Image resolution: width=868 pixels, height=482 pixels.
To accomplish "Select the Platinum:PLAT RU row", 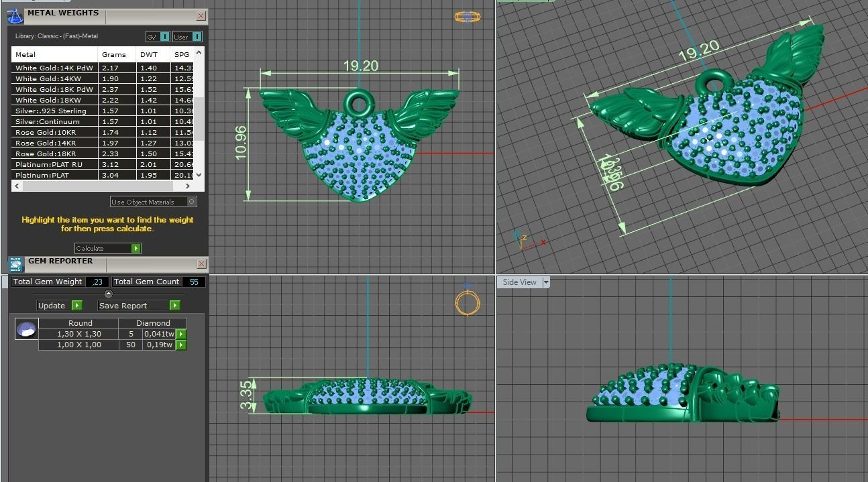I will (103, 164).
